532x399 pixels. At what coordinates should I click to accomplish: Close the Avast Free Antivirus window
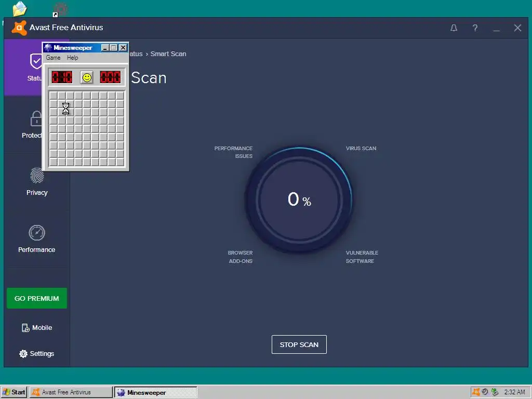pos(517,28)
